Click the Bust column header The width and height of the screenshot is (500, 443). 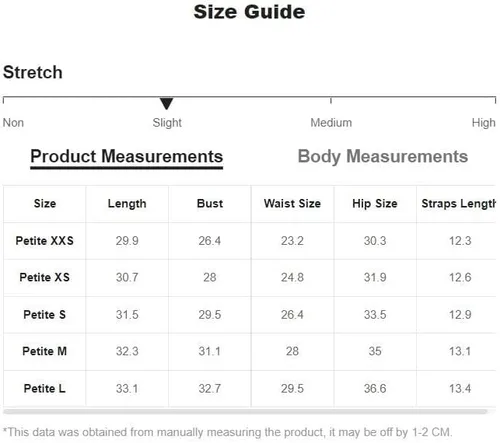tap(210, 203)
